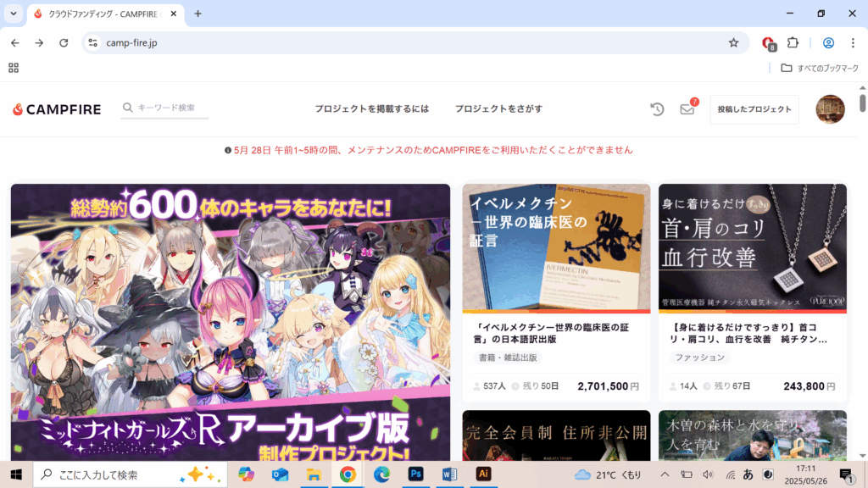This screenshot has width=868, height=488.
Task: Go back with browser back arrow
Action: pyautogui.click(x=15, y=42)
